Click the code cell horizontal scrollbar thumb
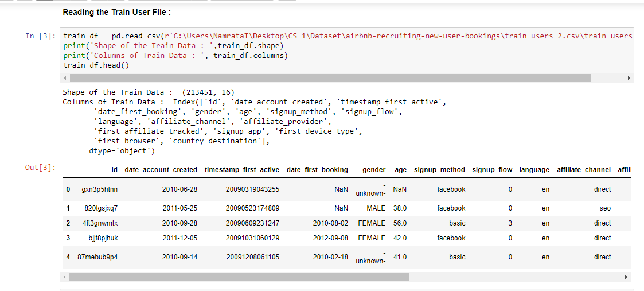 pyautogui.click(x=330, y=77)
